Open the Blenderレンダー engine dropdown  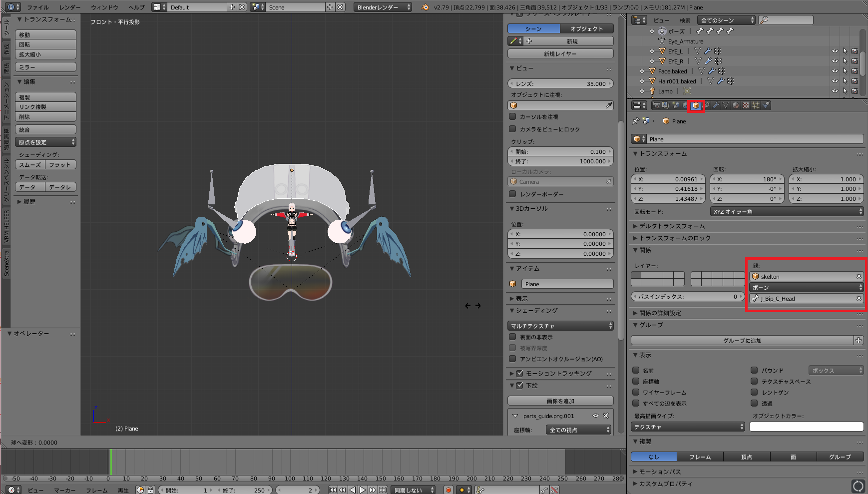pyautogui.click(x=383, y=7)
